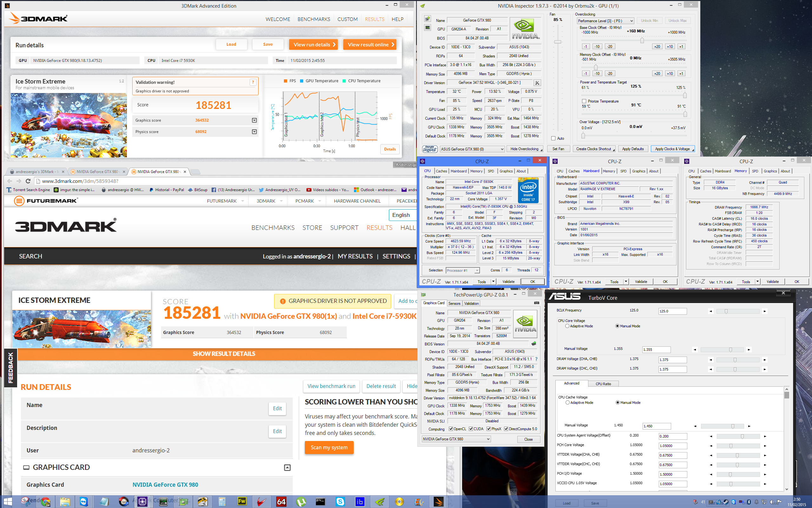The height and width of the screenshot is (508, 812).
Task: Open NVIDIA Inspector icon on the taskbar
Action: (x=379, y=502)
